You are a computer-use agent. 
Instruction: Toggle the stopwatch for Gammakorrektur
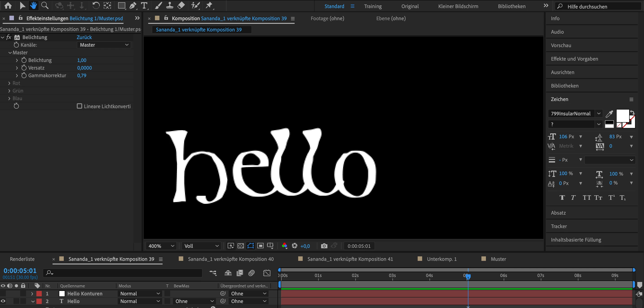[24, 75]
